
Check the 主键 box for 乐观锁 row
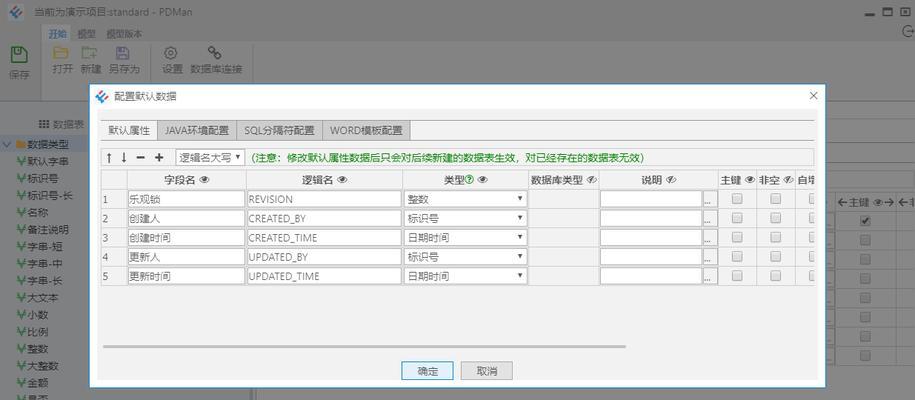737,199
